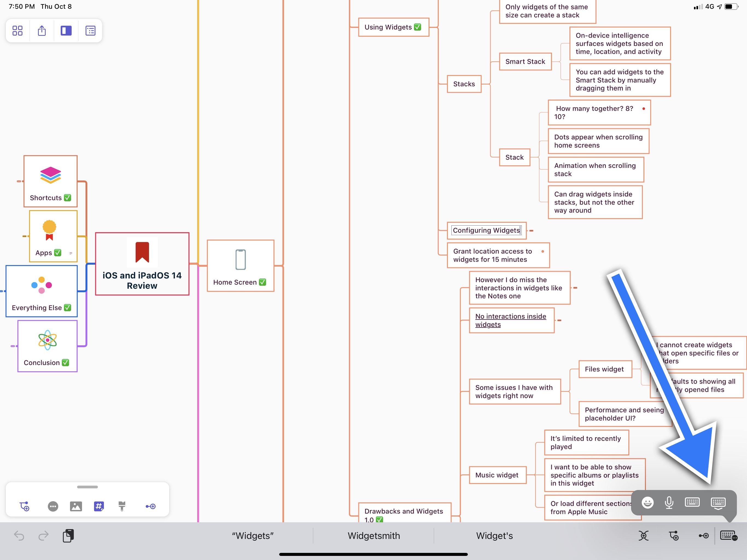Open the style brush icon
The width and height of the screenshot is (747, 560).
122,506
